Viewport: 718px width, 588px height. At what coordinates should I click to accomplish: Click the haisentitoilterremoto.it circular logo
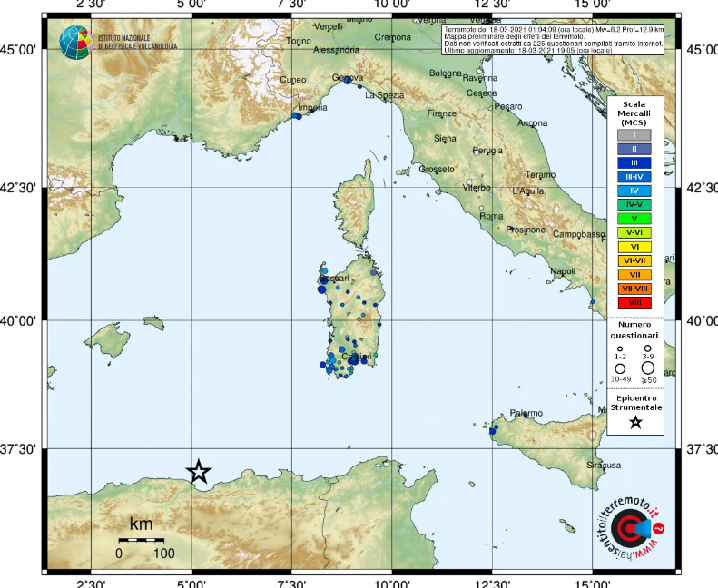point(629,529)
